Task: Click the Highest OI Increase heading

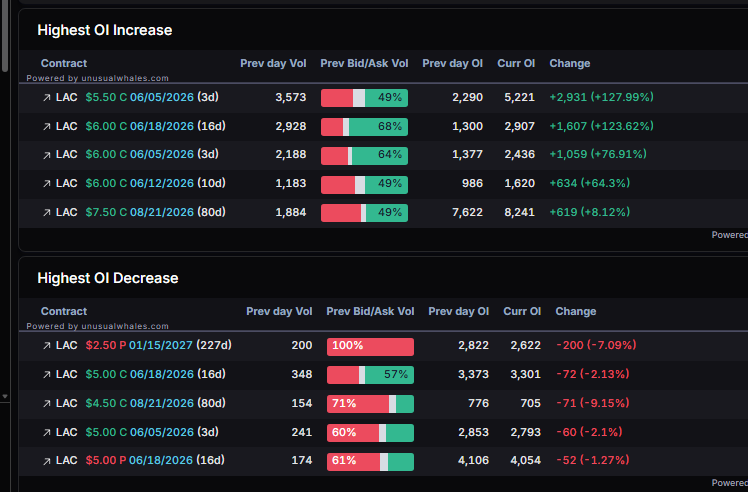Action: 104,30
